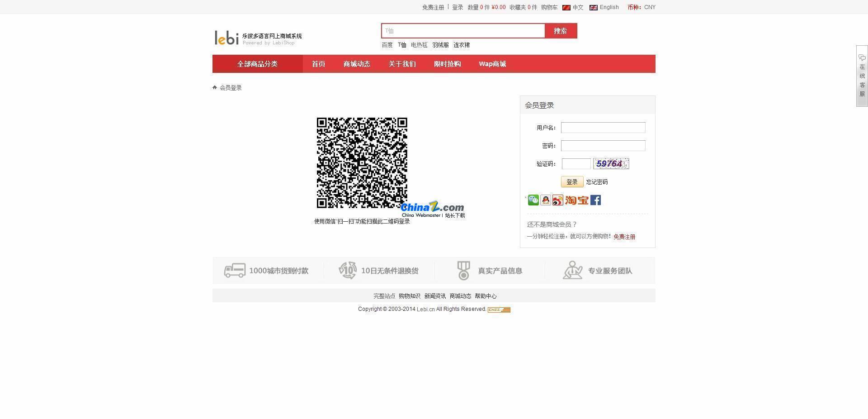Click hot keyword 电热毯
Screen dimensions: 868x419
(x=419, y=45)
